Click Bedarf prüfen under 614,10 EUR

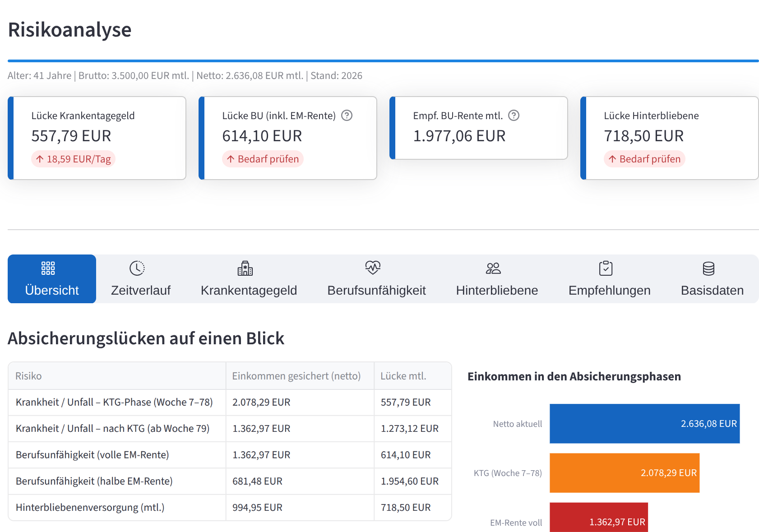[263, 159]
